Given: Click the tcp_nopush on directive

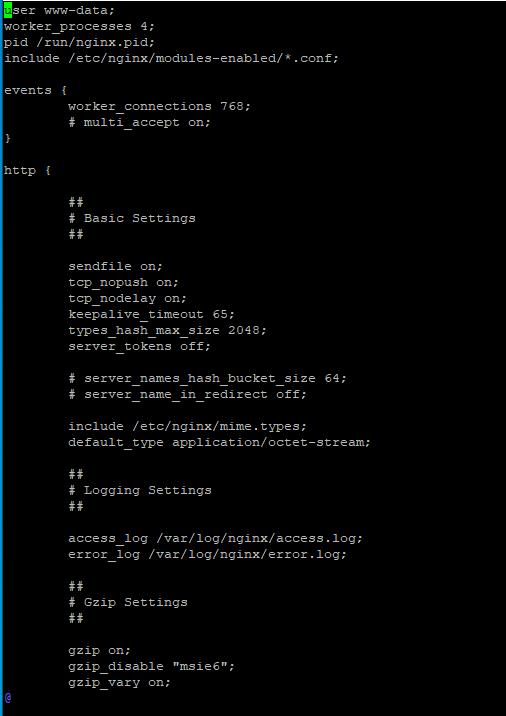Looking at the screenshot, I should pyautogui.click(x=124, y=282).
